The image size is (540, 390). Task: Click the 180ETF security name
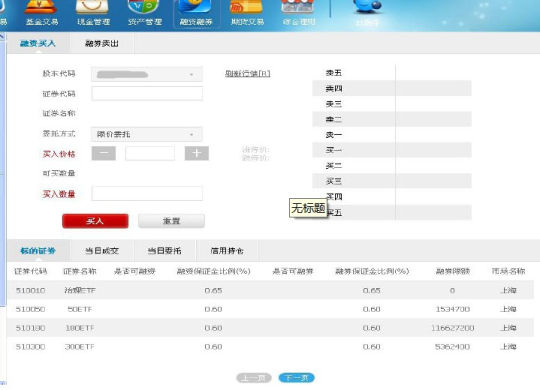tap(80, 328)
